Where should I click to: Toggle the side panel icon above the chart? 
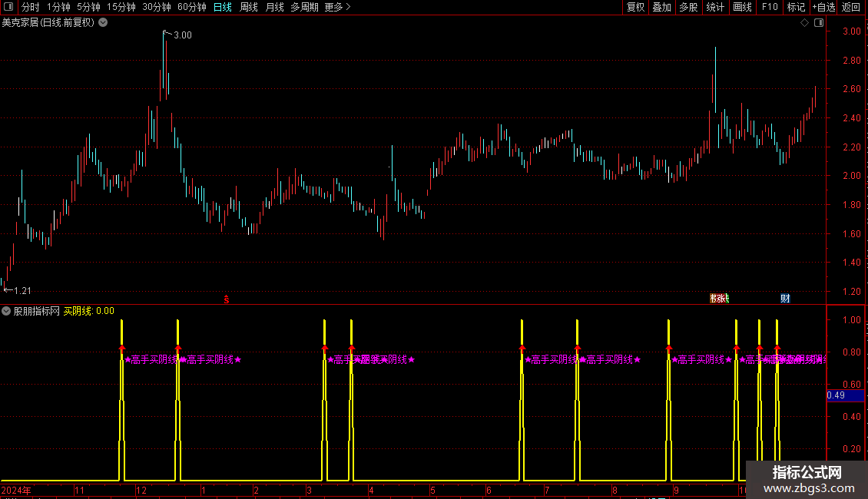click(x=819, y=23)
